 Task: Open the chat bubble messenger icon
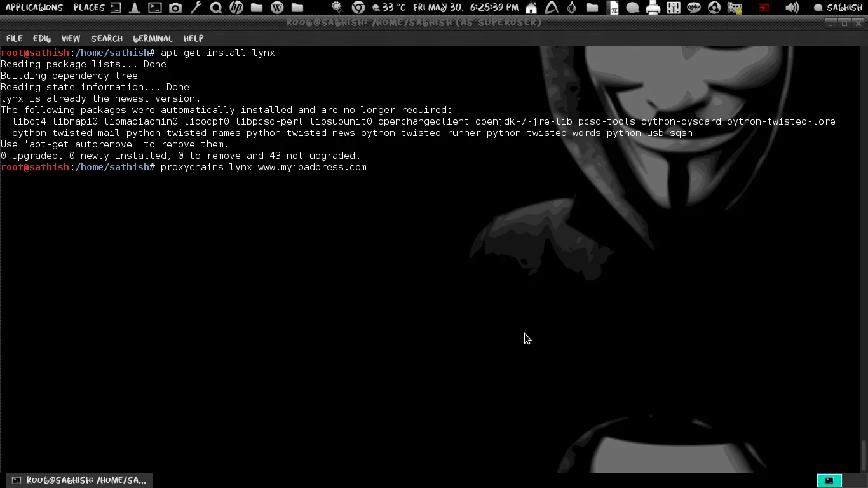coord(633,8)
